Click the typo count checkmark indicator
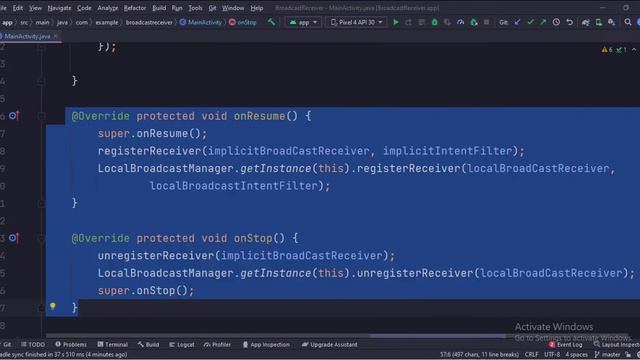 621,50
